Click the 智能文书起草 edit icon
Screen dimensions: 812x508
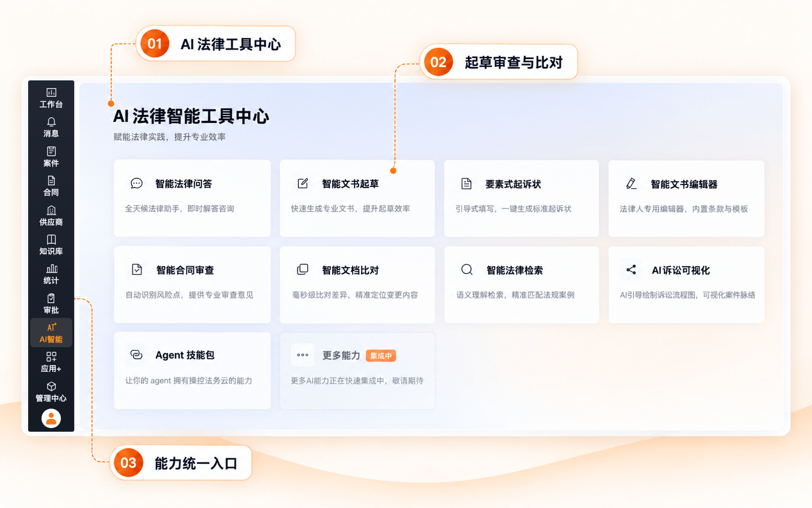click(x=303, y=183)
